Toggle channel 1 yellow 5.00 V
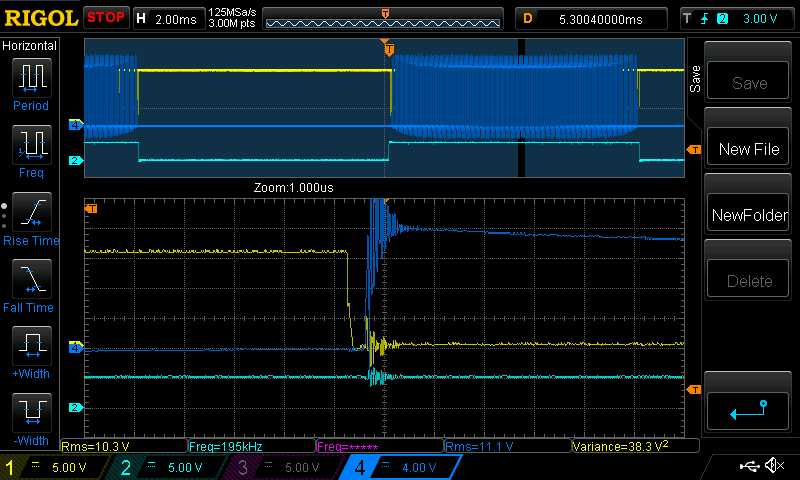800x480 pixels. (x=52, y=467)
